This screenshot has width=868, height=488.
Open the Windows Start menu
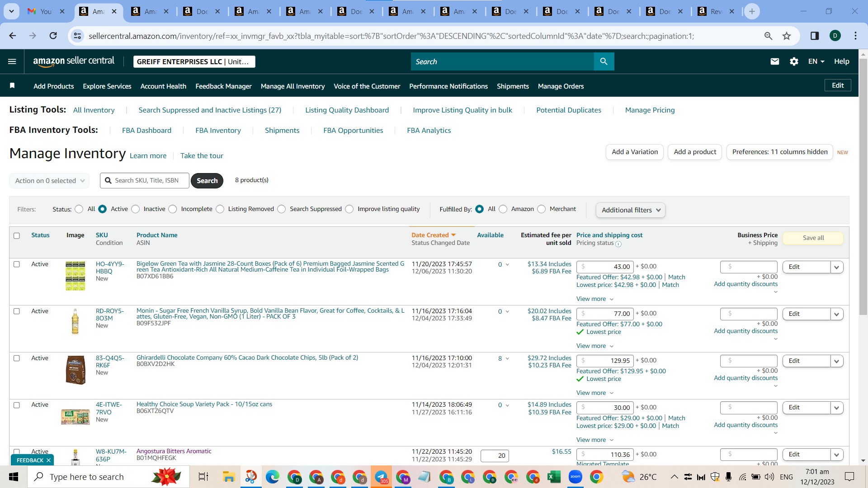point(14,477)
